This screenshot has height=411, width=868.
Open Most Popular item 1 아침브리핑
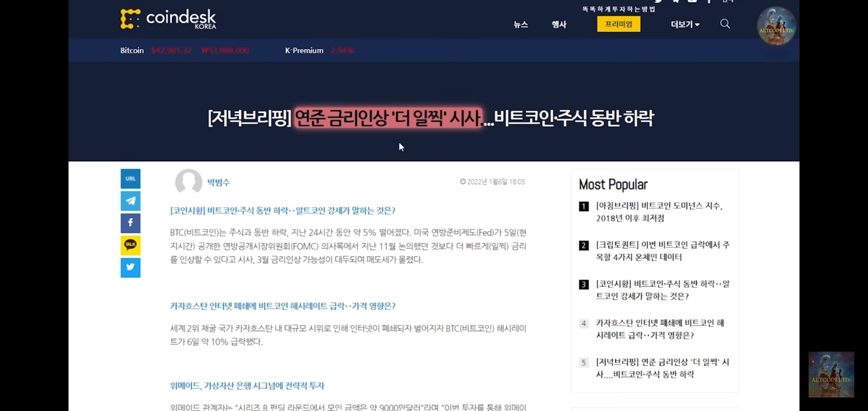659,212
